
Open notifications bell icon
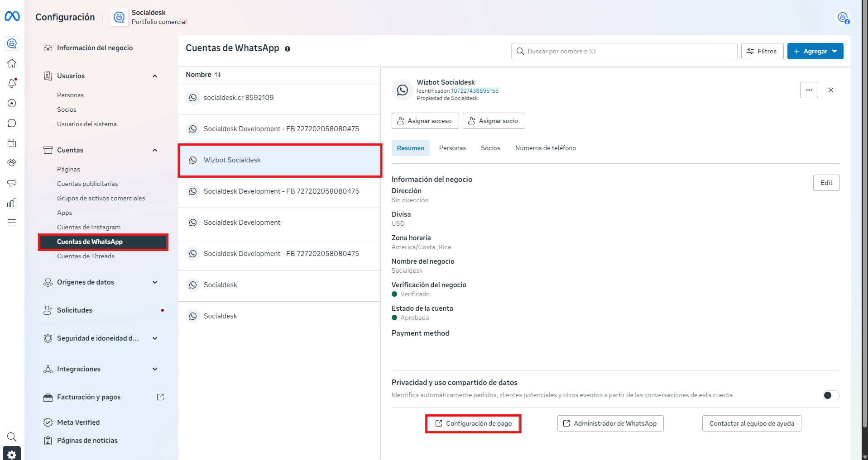12,83
